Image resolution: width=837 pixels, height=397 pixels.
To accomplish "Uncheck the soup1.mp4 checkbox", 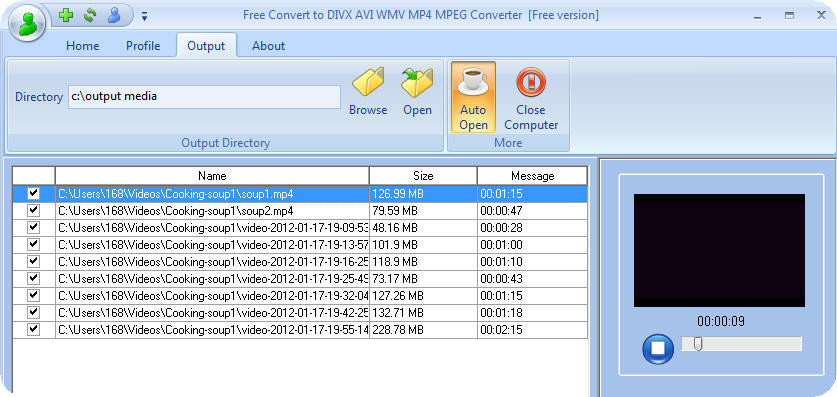I will [34, 193].
